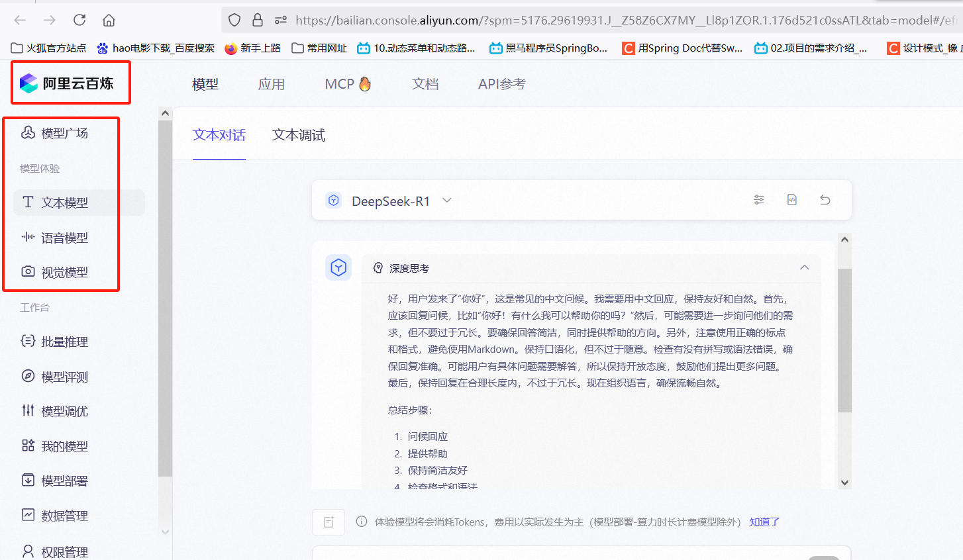Image resolution: width=963 pixels, height=560 pixels.
Task: Click the 深度思考 lightbulb icon
Action: [378, 268]
